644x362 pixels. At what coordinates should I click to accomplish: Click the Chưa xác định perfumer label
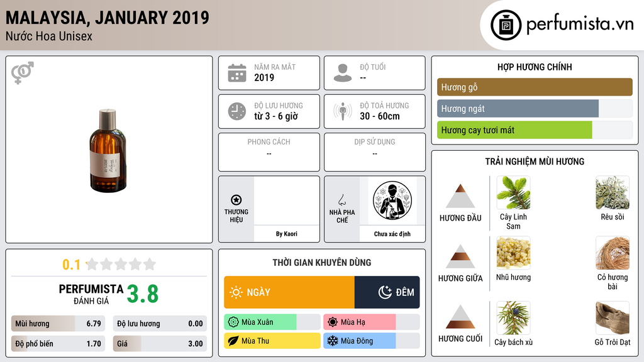click(392, 234)
